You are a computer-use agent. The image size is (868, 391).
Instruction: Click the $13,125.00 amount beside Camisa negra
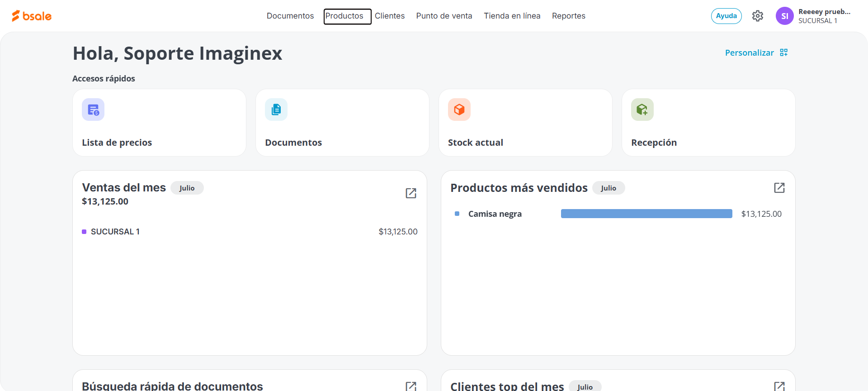pos(761,214)
